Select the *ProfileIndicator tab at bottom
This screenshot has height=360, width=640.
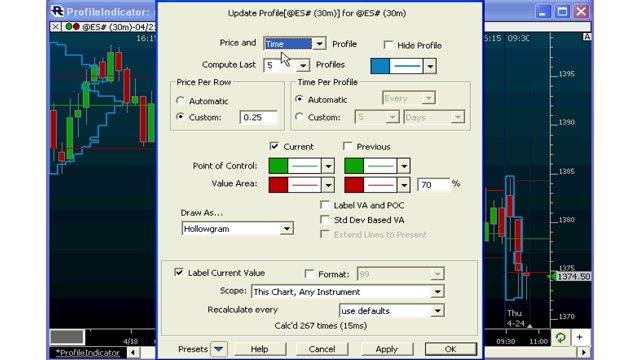point(88,353)
